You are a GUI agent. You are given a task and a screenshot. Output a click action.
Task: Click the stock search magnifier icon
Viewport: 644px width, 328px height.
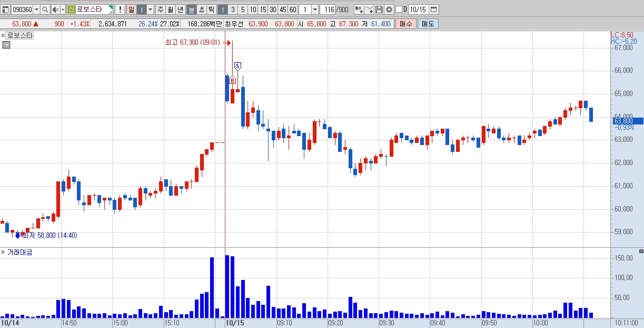pyautogui.click(x=45, y=9)
